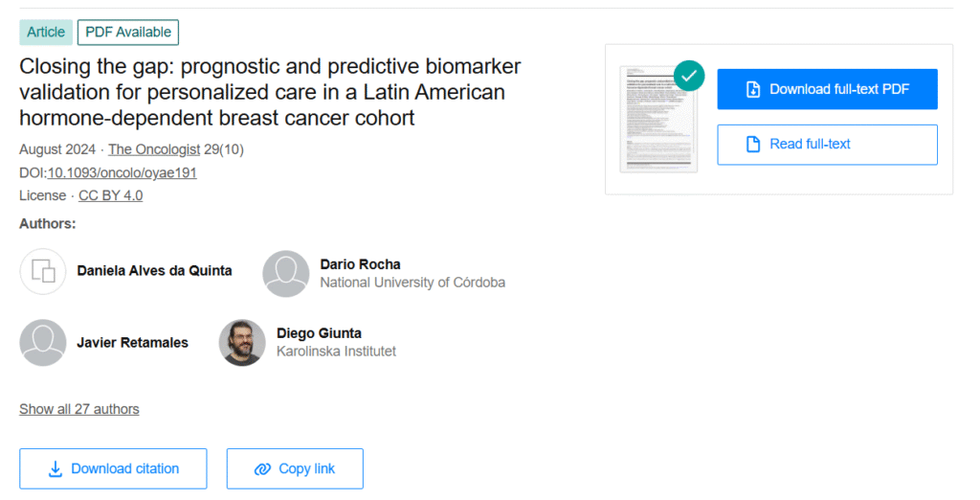Screen dimensions: 980x500
Task: Open the article PDF preview thumbnail
Action: coord(658,120)
